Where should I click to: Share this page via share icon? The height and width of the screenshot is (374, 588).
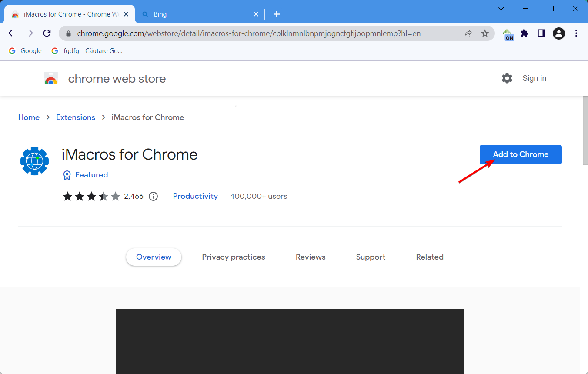tap(468, 33)
